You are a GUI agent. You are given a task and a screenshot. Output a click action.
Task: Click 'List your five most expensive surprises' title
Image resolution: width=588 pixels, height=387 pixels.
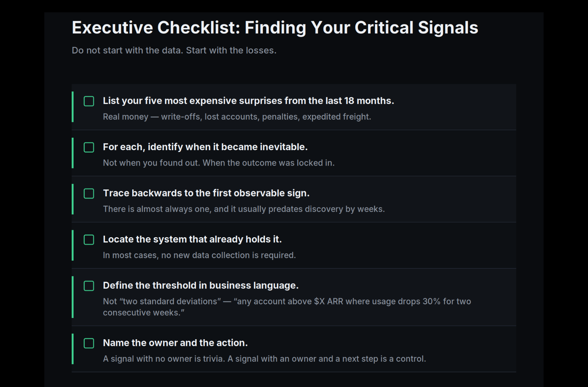(x=248, y=101)
